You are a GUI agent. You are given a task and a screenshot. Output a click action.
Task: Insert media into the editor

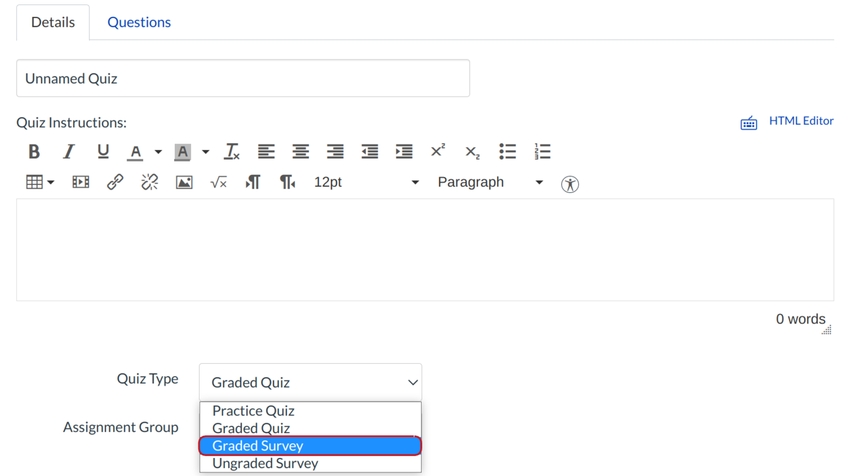coord(81,182)
